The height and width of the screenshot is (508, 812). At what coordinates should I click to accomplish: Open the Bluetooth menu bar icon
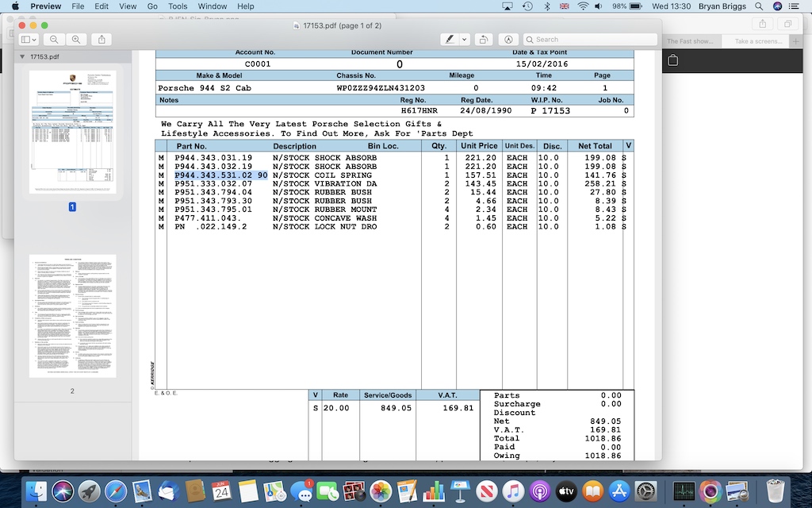(x=547, y=6)
